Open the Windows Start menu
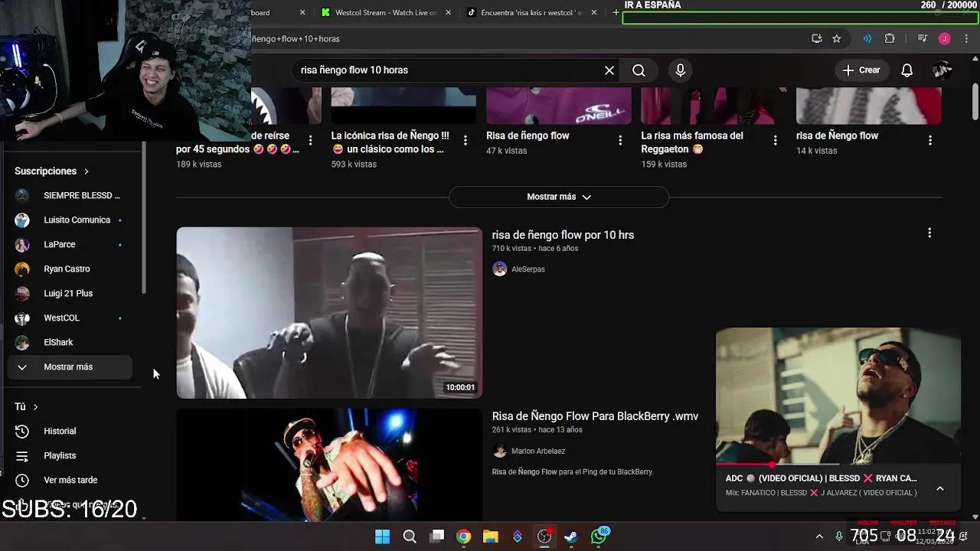Viewport: 980px width, 551px height. pyautogui.click(x=382, y=536)
